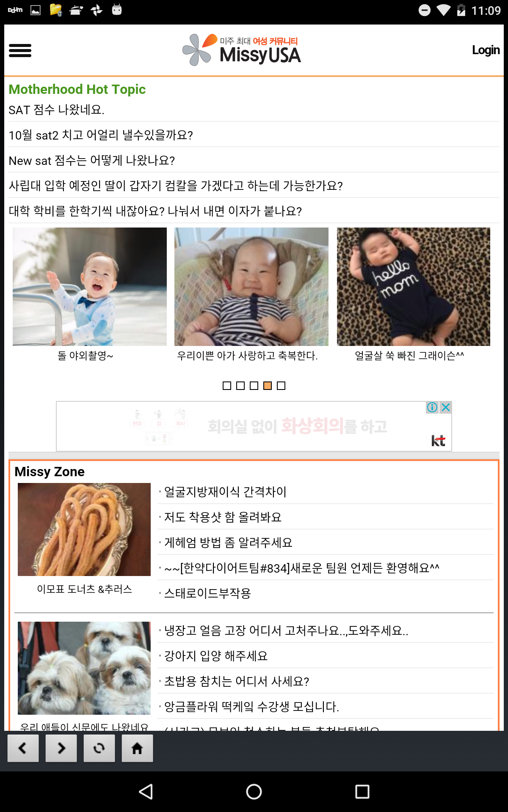Image resolution: width=508 pixels, height=812 pixels.
Task: Open the home page with house icon
Action: [x=137, y=748]
